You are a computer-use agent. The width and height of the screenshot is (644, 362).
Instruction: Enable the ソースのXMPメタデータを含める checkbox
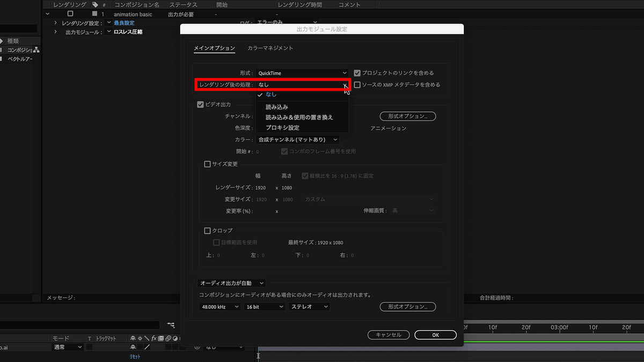(357, 84)
